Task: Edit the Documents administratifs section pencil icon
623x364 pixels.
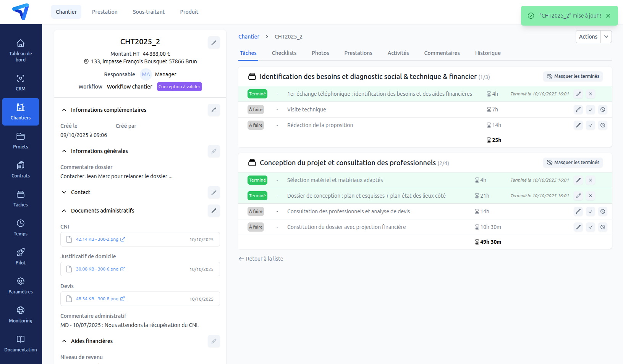Action: click(x=214, y=211)
